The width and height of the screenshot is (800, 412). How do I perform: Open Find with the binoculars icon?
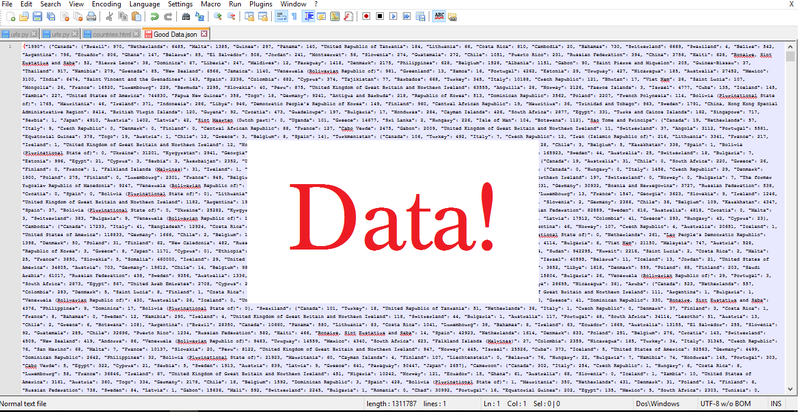[x=185, y=16]
